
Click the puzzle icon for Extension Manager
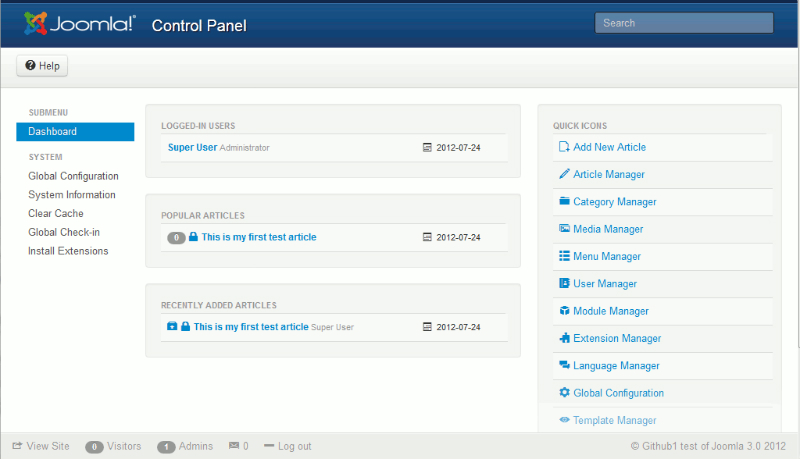(564, 338)
